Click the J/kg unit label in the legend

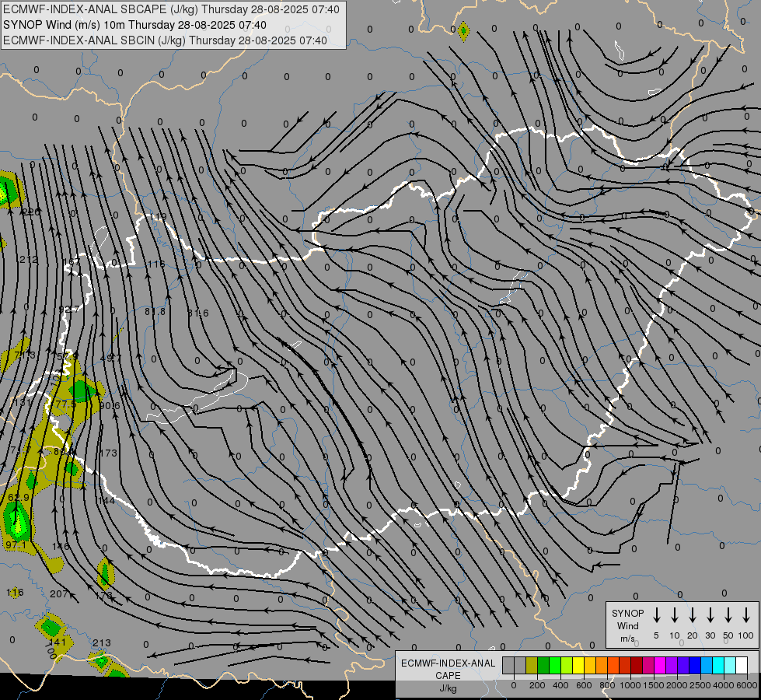(x=448, y=688)
